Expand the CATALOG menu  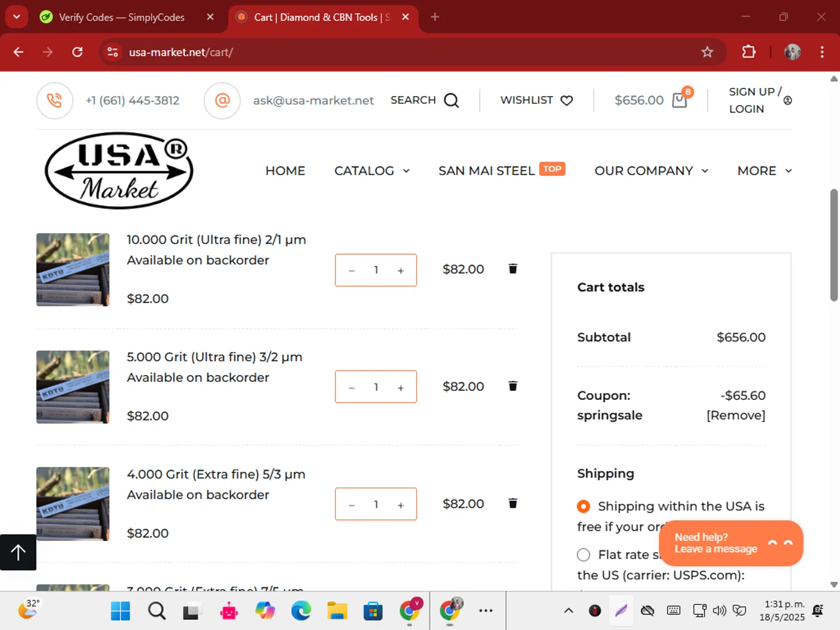(x=372, y=171)
